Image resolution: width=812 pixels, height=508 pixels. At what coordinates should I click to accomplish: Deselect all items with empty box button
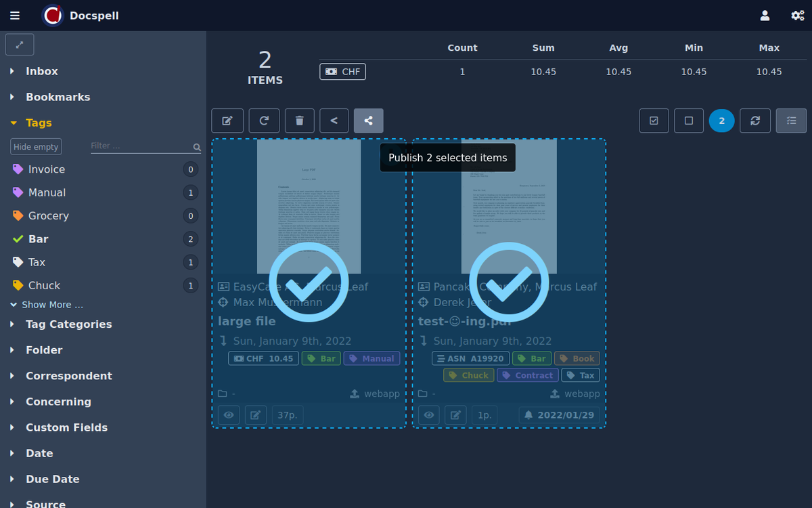tap(689, 121)
